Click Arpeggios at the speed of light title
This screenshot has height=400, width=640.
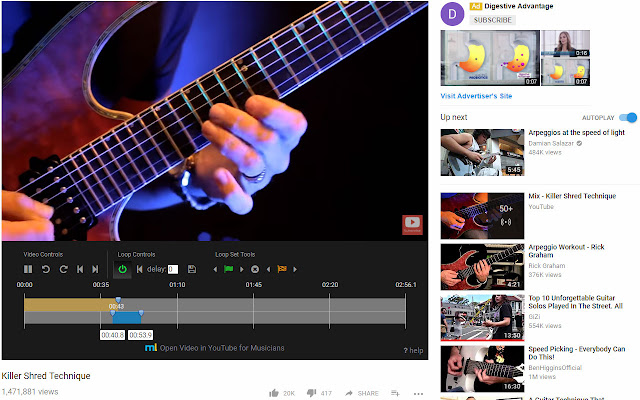point(576,133)
